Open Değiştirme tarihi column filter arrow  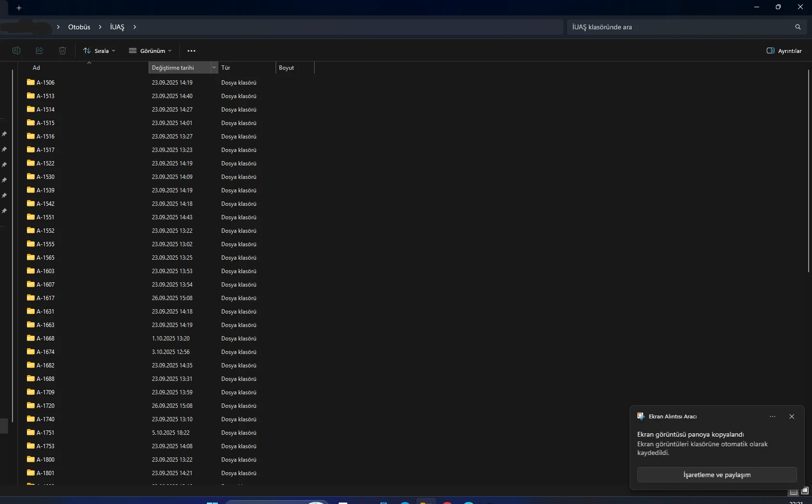[214, 68]
